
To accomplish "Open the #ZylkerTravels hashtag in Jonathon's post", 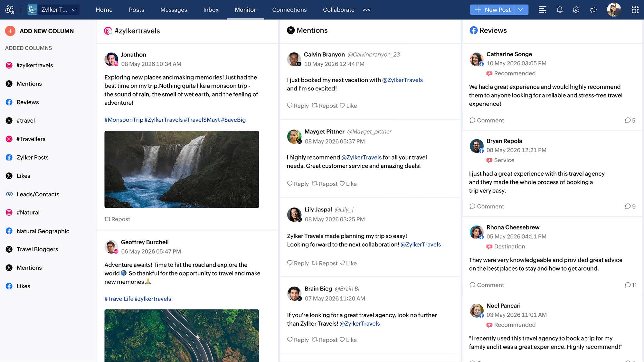I will pos(164,120).
